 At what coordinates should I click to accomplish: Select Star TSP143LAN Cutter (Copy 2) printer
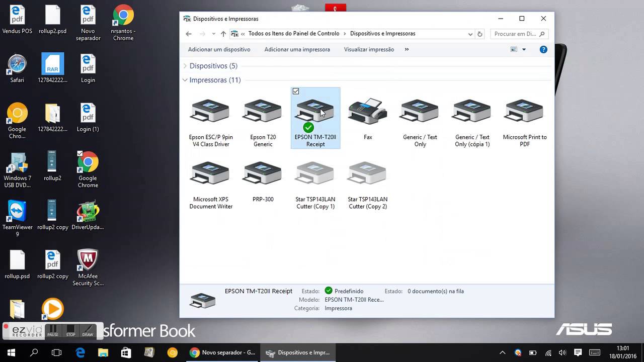[x=368, y=185]
